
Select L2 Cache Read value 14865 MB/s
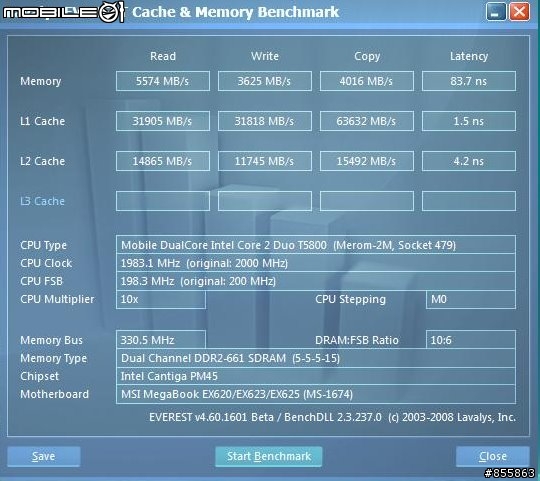click(163, 161)
